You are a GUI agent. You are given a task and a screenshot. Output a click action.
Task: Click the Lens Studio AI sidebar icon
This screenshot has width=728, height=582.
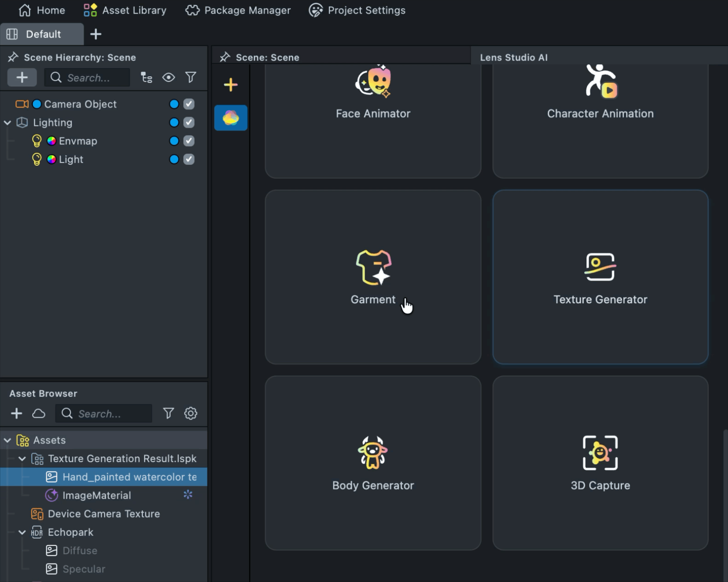coord(231,118)
